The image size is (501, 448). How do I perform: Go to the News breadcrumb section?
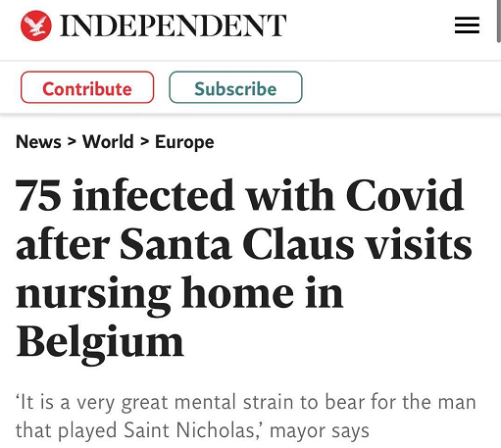(x=38, y=142)
